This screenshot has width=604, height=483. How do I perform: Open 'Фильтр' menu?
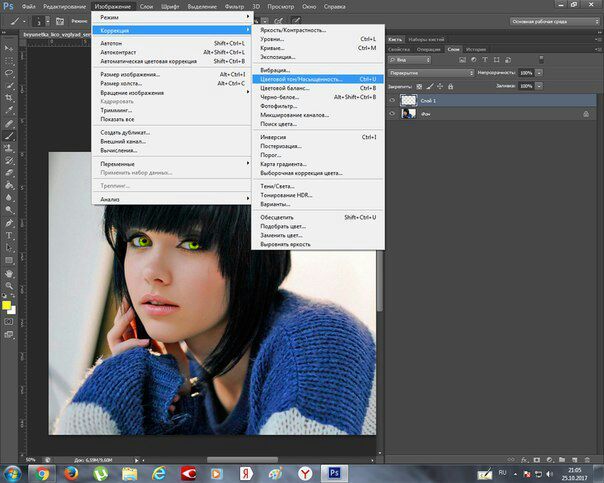234,7
